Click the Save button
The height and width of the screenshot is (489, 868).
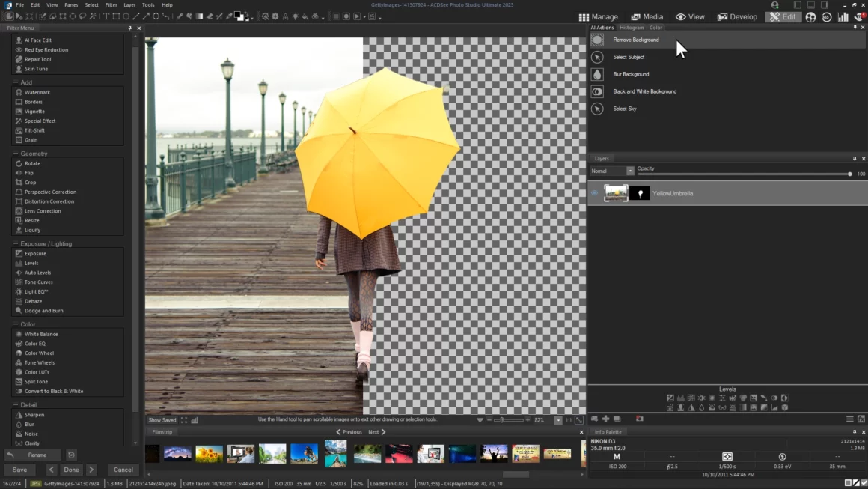(x=20, y=470)
